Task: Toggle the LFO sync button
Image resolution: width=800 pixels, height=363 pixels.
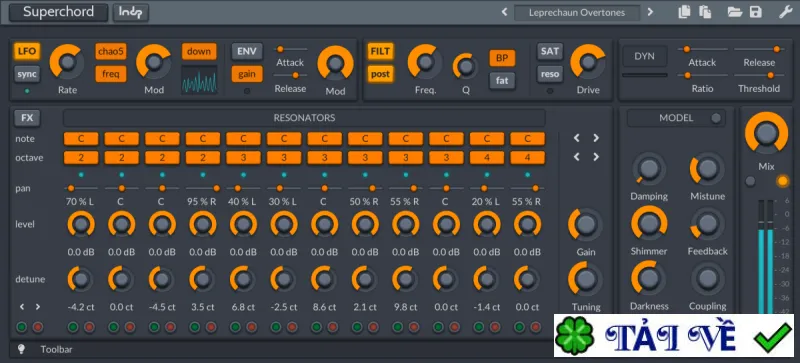Action: [x=27, y=74]
